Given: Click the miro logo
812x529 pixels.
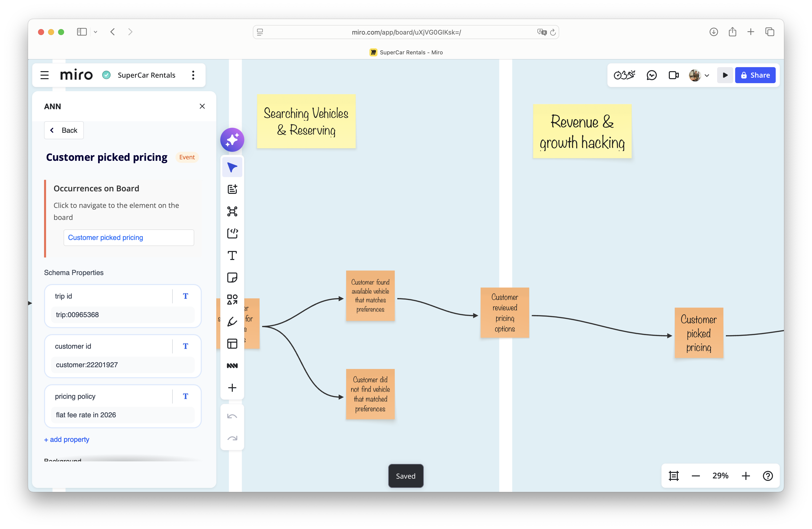Looking at the screenshot, I should point(76,75).
